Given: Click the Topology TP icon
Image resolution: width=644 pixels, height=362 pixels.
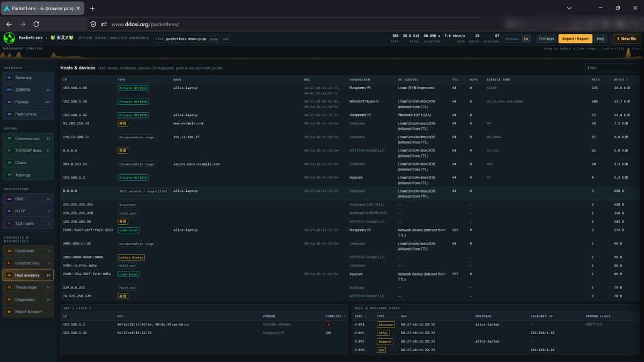Looking at the screenshot, I should click(9, 175).
